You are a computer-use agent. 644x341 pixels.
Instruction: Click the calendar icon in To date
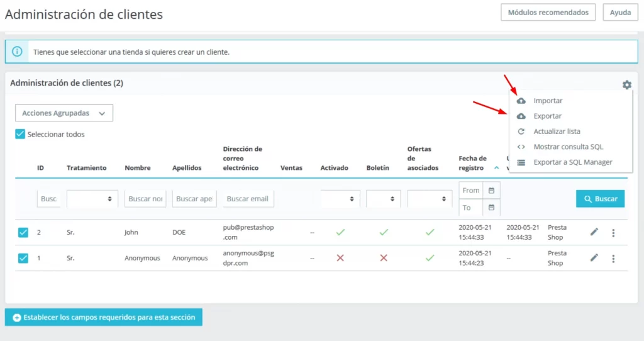[491, 208]
